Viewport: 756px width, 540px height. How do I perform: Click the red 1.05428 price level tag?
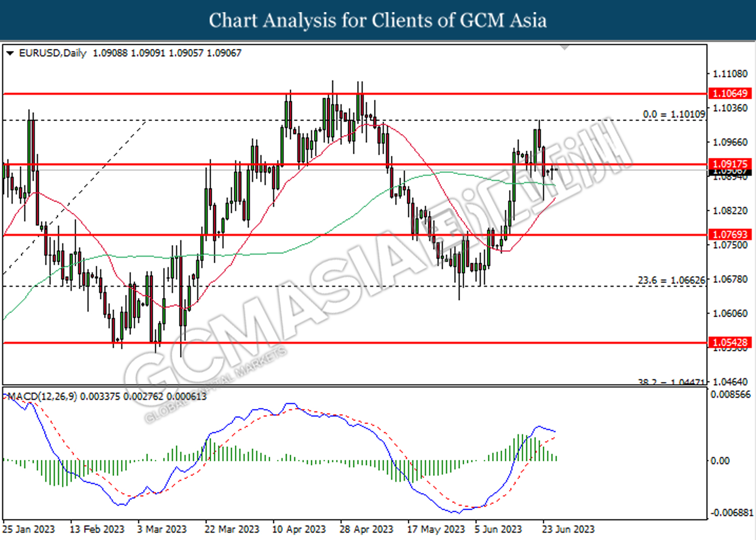pyautogui.click(x=730, y=342)
